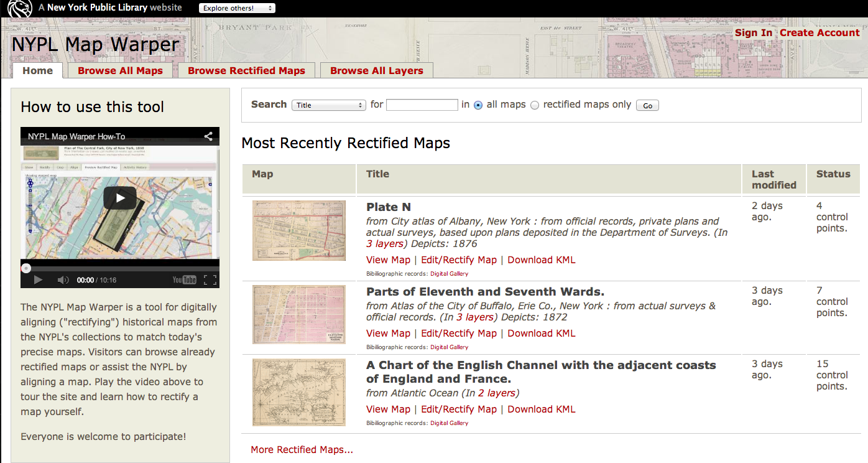Click the Sign In link
868x463 pixels.
[x=754, y=33]
